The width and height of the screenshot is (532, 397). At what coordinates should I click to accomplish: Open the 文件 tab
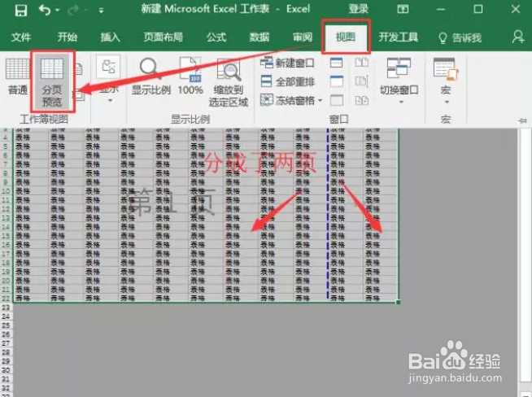click(20, 37)
